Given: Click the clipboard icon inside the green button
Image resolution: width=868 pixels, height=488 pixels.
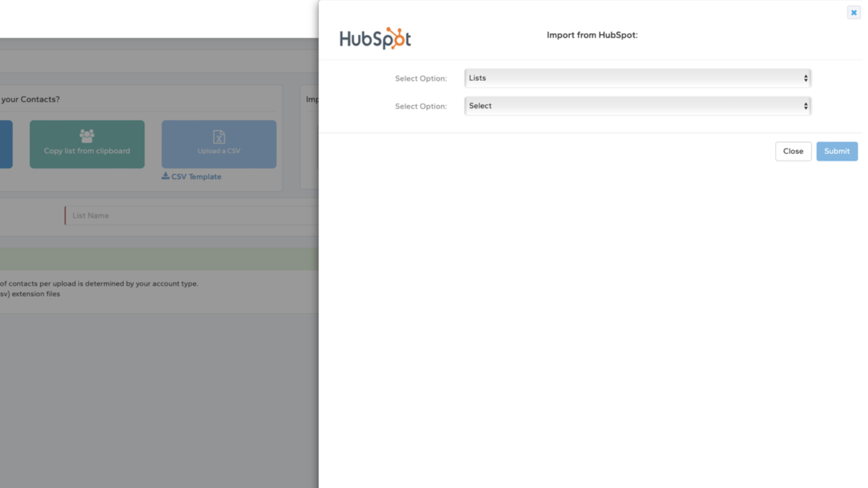Looking at the screenshot, I should (x=87, y=136).
